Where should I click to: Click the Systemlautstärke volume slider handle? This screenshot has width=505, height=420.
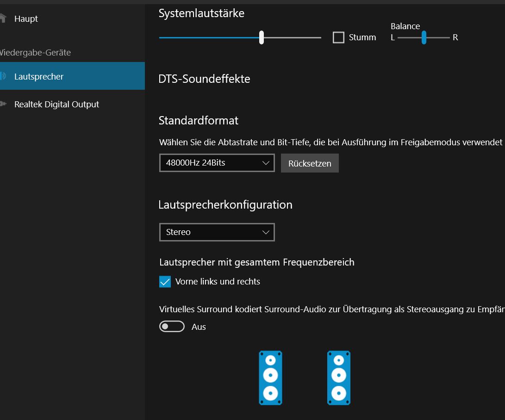(x=262, y=37)
